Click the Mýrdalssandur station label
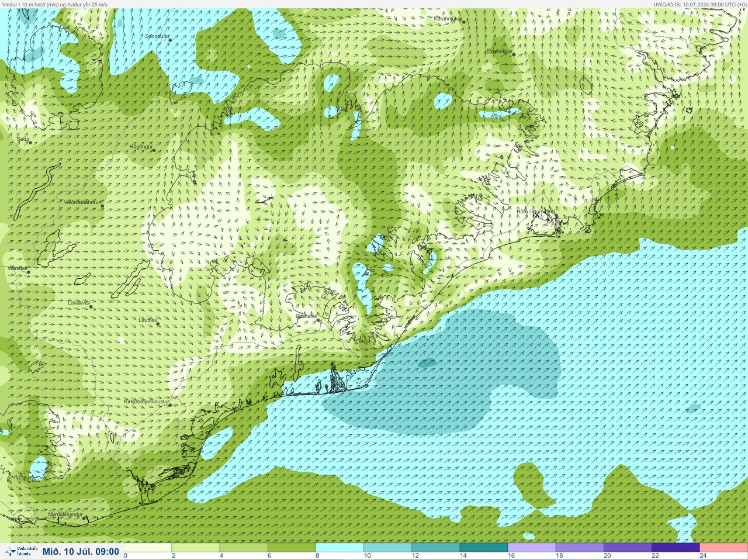The width and height of the screenshot is (748, 560). (x=65, y=515)
